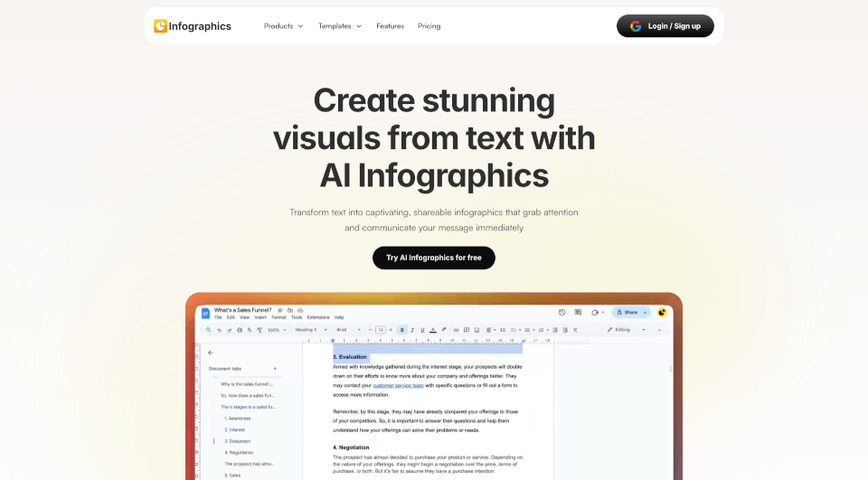The image size is (868, 480).
Task: Add a document tab with plus icon
Action: pos(275,369)
